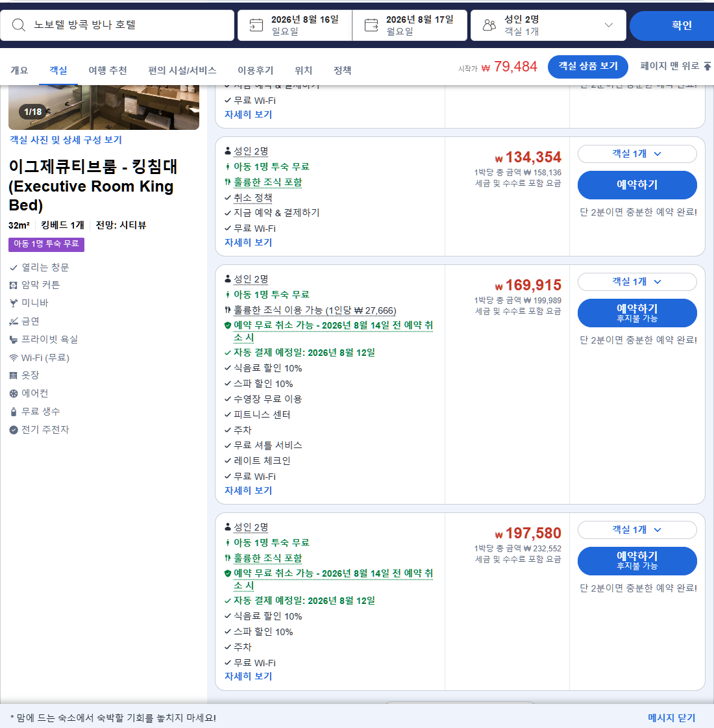This screenshot has height=728, width=714.
Task: Click the hotel name search field
Action: (x=117, y=25)
